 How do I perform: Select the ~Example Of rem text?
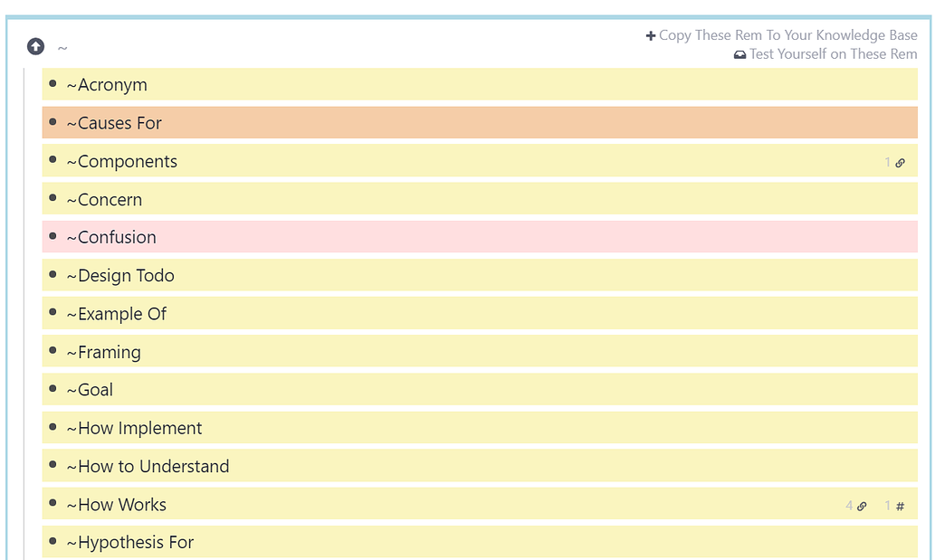(117, 314)
